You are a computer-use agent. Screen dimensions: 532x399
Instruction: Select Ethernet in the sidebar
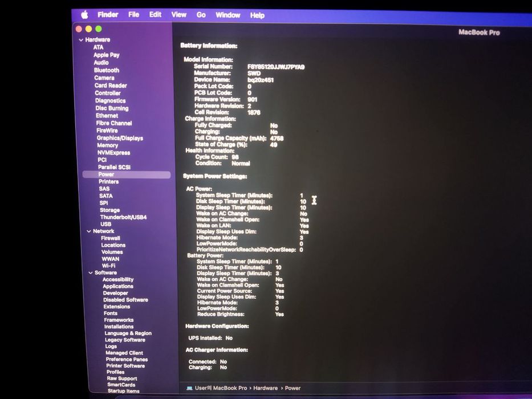click(x=107, y=116)
